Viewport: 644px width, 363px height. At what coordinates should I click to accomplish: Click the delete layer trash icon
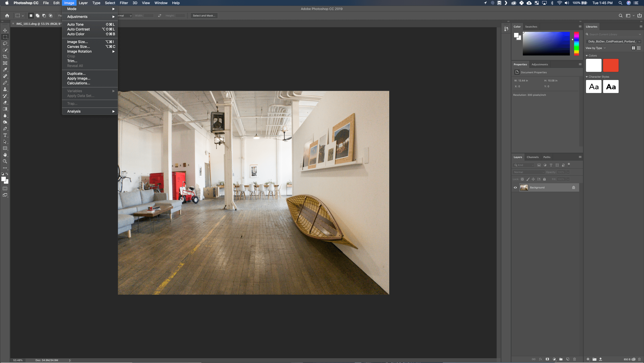point(575,359)
